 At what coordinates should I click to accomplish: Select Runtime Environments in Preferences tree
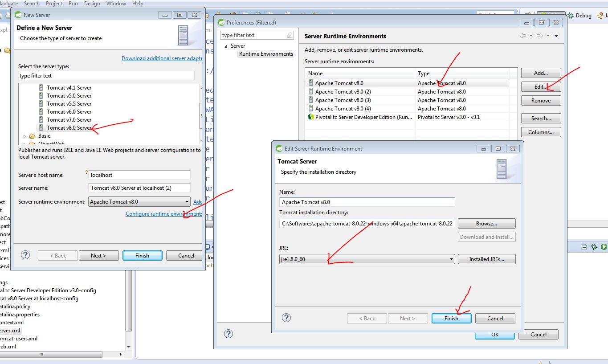[266, 54]
